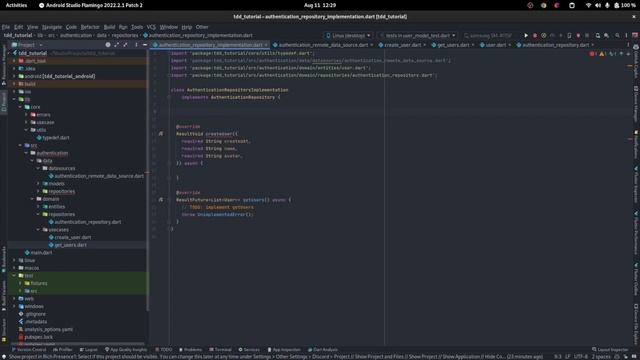
Task: Expand the models folder
Action: pos(39,184)
